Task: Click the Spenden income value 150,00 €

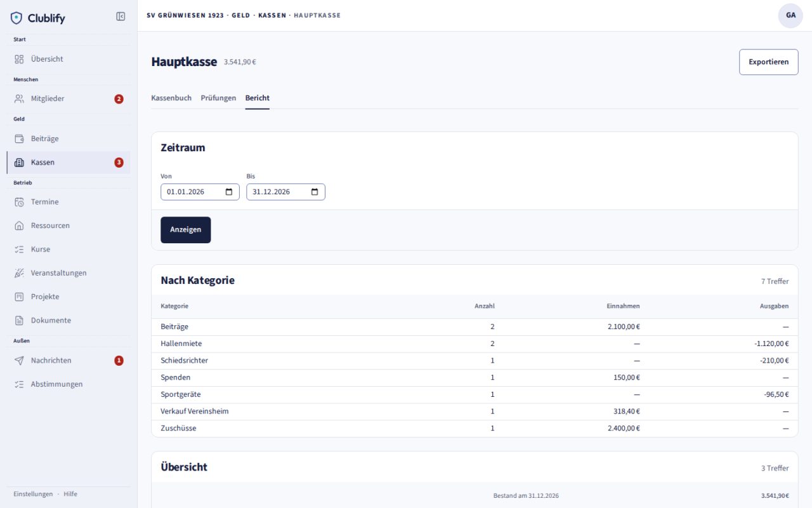Action: [627, 377]
